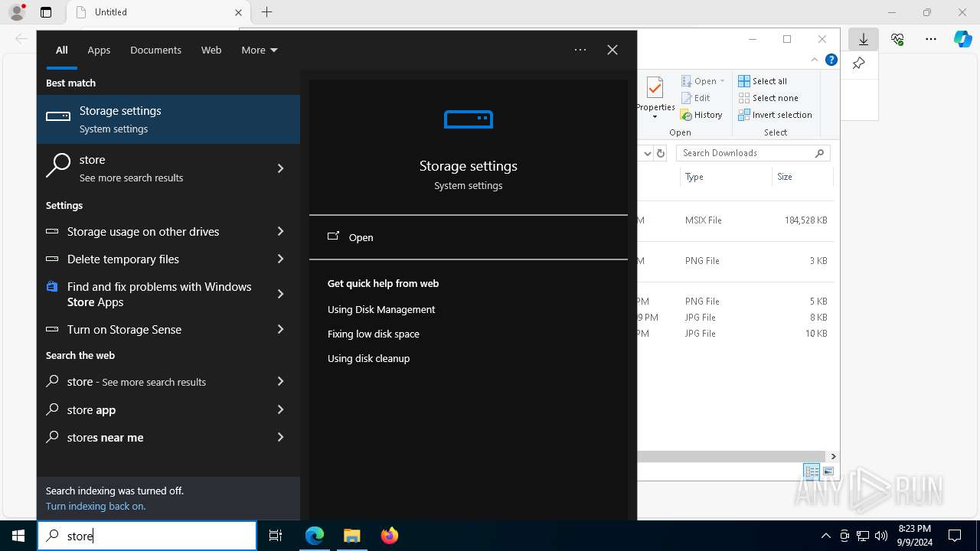Viewport: 980px width, 551px height.
Task: Select the All search filter tab
Action: point(61,50)
